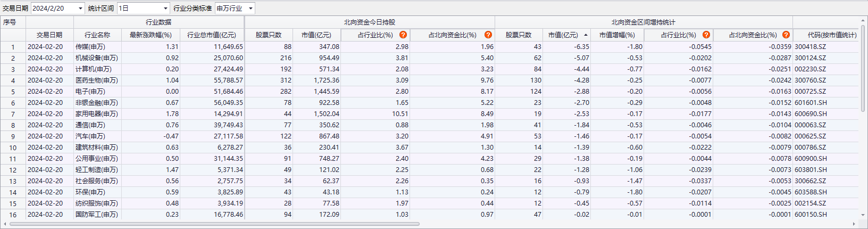Click the horizontal scrollbar right arrow
The width and height of the screenshot is (868, 229).
(854, 224)
